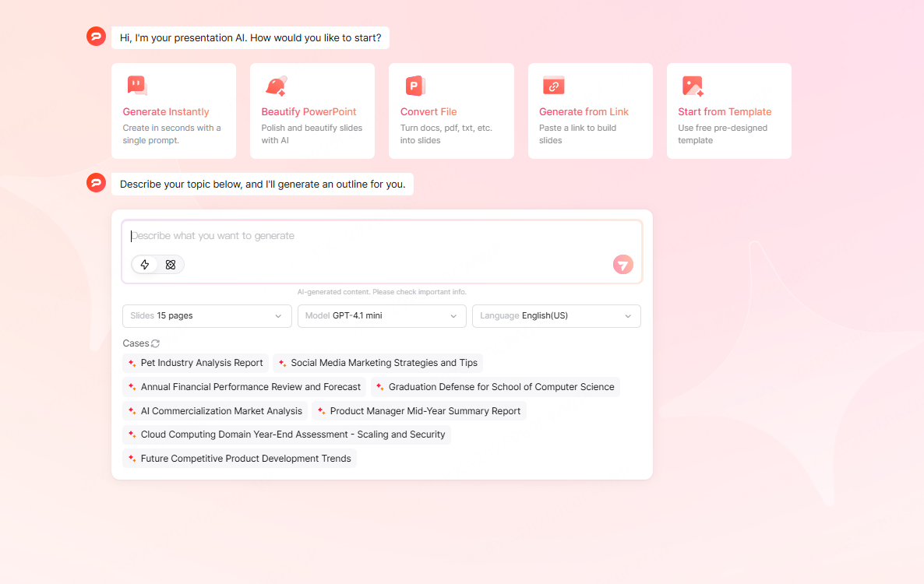Click the Start from Template image icon
The width and height of the screenshot is (924, 584).
pos(692,86)
